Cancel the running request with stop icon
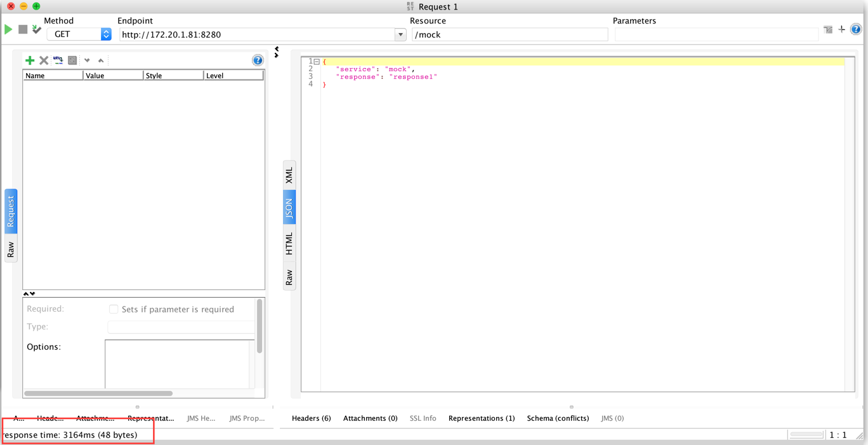Screen dimensions: 868x445 pyautogui.click(x=23, y=29)
